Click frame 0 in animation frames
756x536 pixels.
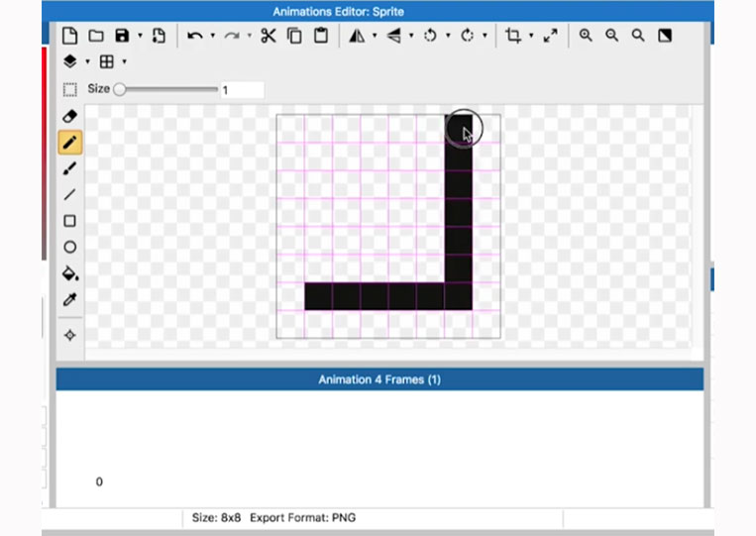(x=99, y=482)
